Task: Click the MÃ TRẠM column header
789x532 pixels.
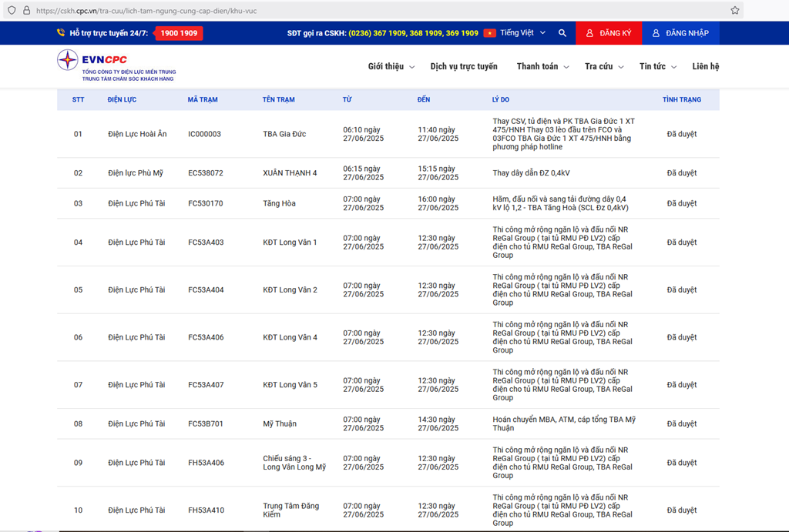Action: click(x=203, y=99)
